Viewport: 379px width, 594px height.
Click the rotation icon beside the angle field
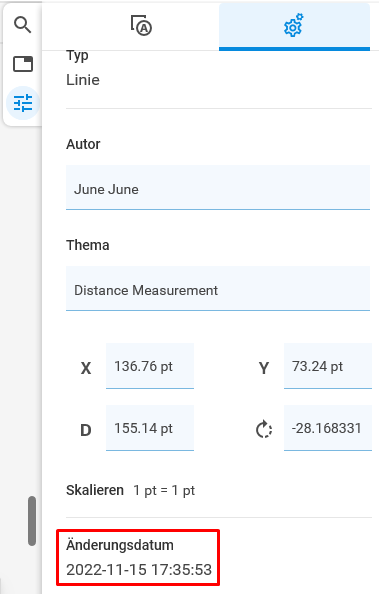[x=264, y=429]
